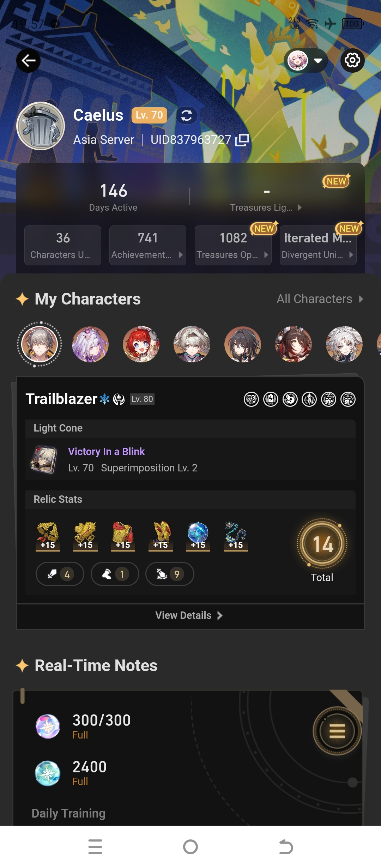Open the Real-Time Notes round menu button
This screenshot has height=868, width=381.
tap(337, 731)
